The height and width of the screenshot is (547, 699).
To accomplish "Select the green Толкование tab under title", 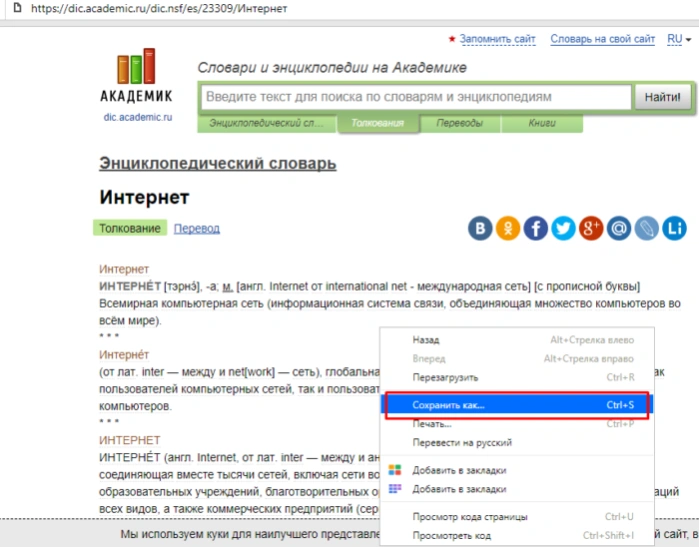I will [130, 228].
